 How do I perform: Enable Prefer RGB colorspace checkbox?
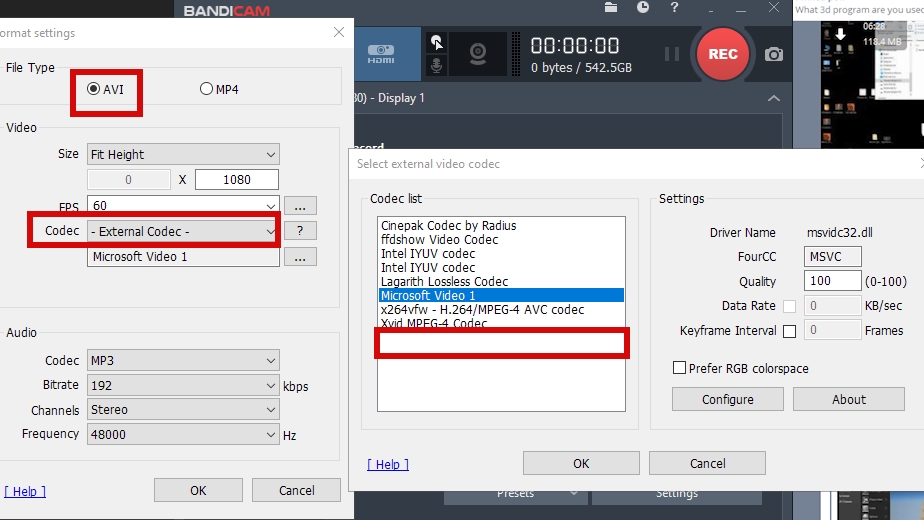680,368
